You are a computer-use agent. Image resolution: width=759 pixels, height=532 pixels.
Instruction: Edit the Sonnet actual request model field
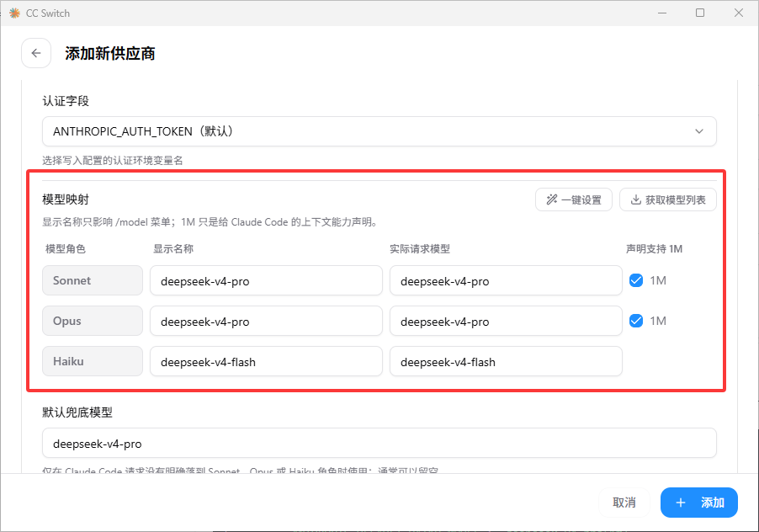coord(506,280)
